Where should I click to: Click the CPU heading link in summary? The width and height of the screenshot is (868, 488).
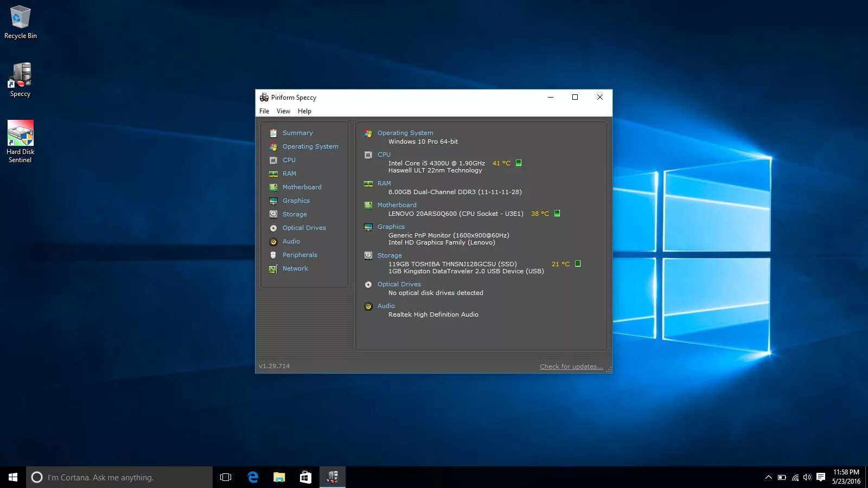coord(384,155)
